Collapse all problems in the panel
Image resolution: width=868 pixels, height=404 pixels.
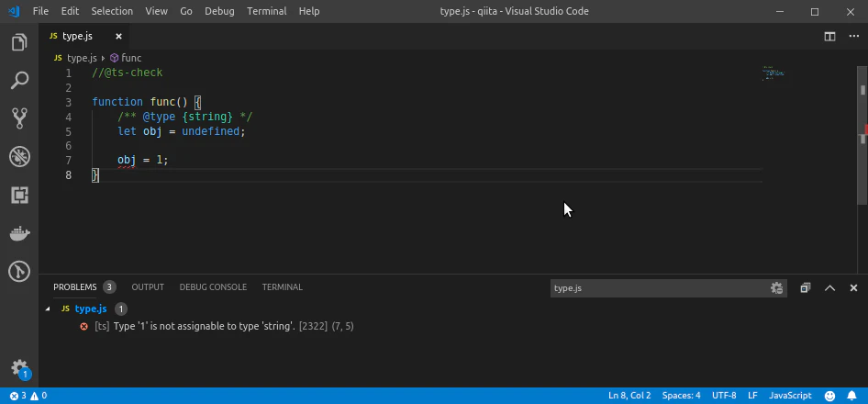click(x=806, y=287)
